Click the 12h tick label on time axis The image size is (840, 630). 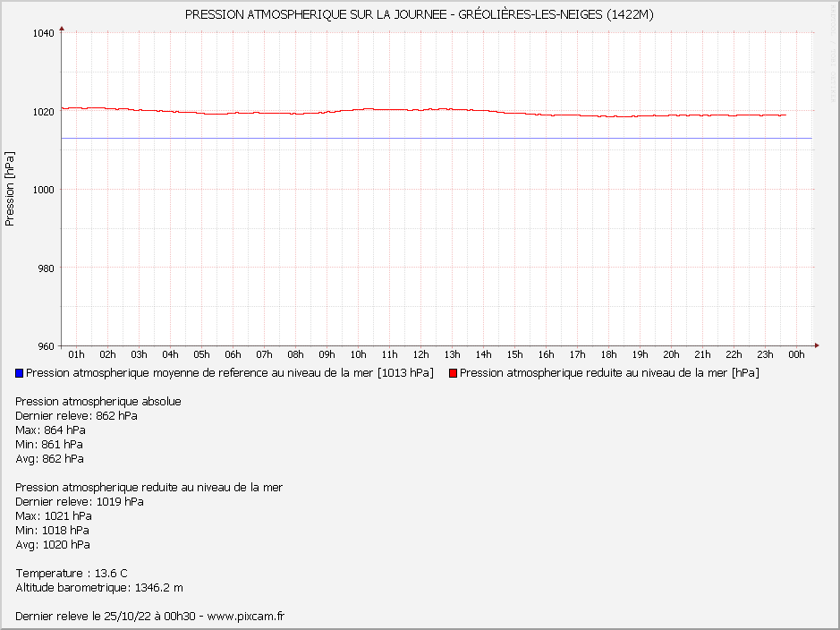[420, 355]
